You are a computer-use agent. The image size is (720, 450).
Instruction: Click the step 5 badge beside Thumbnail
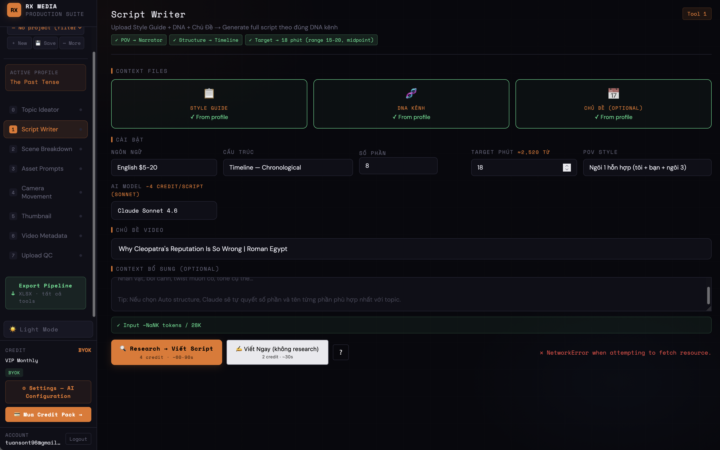pos(13,216)
